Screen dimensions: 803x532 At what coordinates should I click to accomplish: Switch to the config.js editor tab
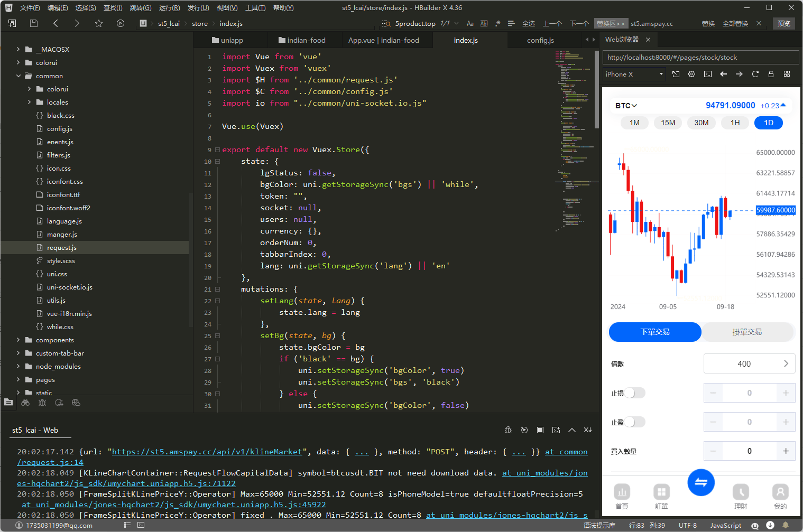[540, 40]
